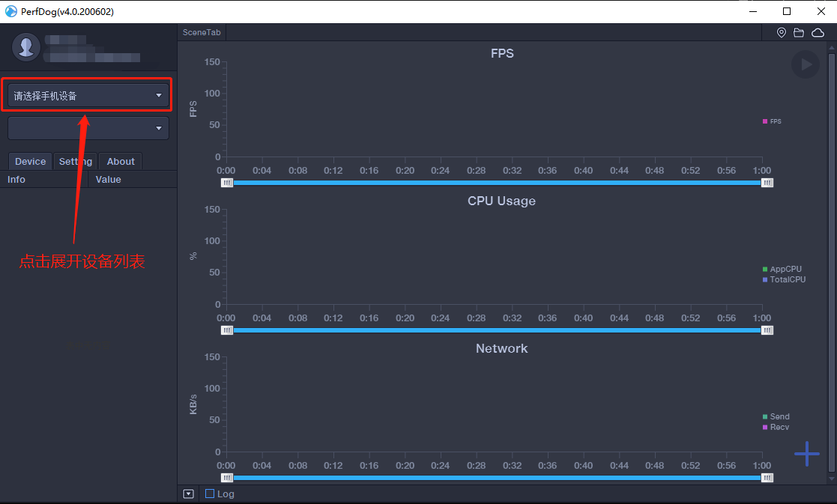Click the scrollbar up arrow
The height and width of the screenshot is (504, 837).
[832, 47]
